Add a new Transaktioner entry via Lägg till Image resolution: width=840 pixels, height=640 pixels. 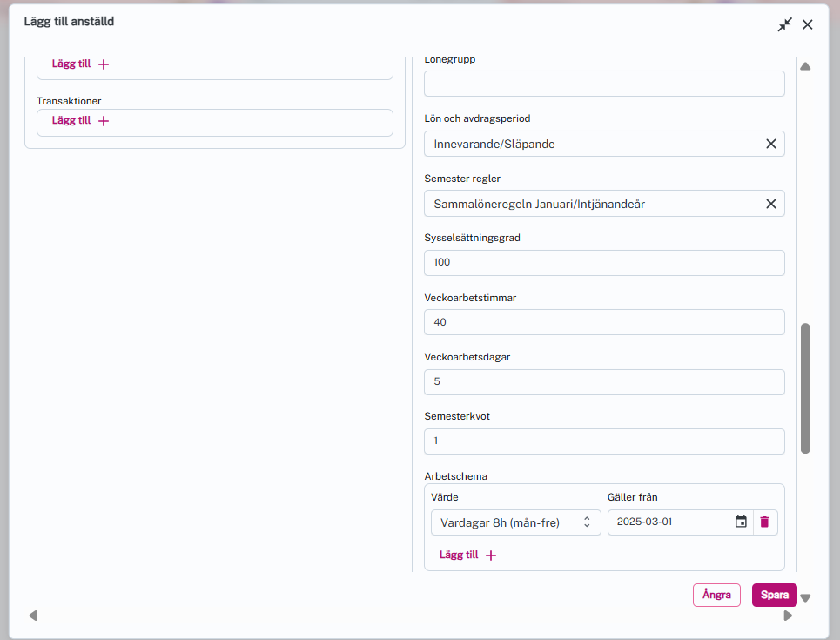click(80, 121)
